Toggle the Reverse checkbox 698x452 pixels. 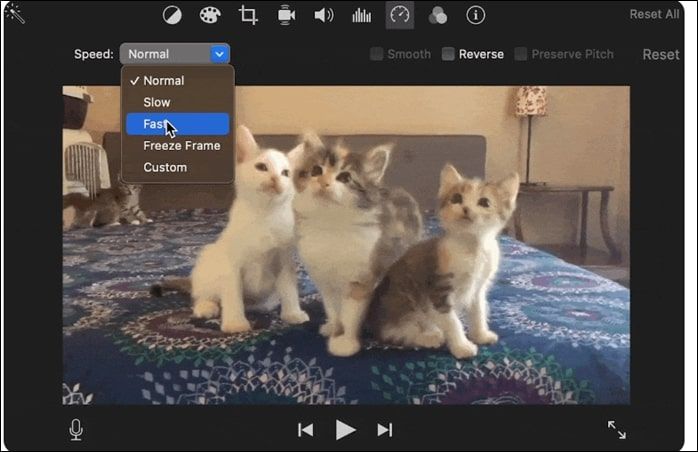(x=449, y=54)
